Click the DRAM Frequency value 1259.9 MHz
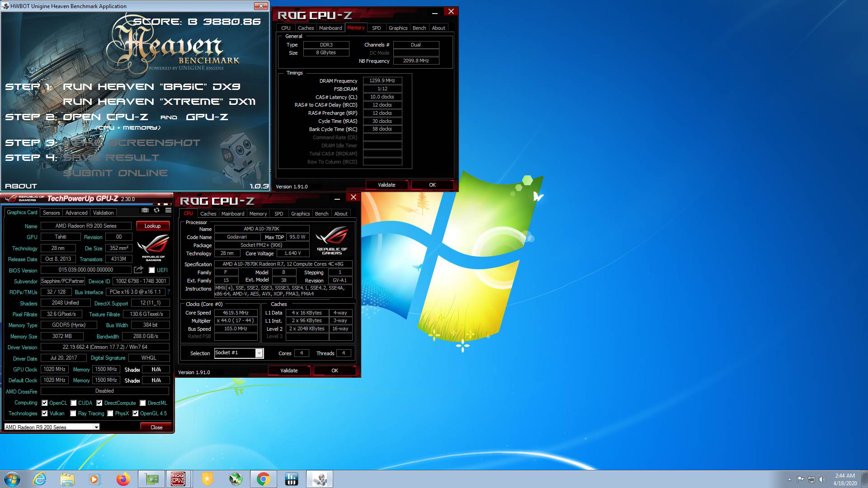 click(x=382, y=81)
